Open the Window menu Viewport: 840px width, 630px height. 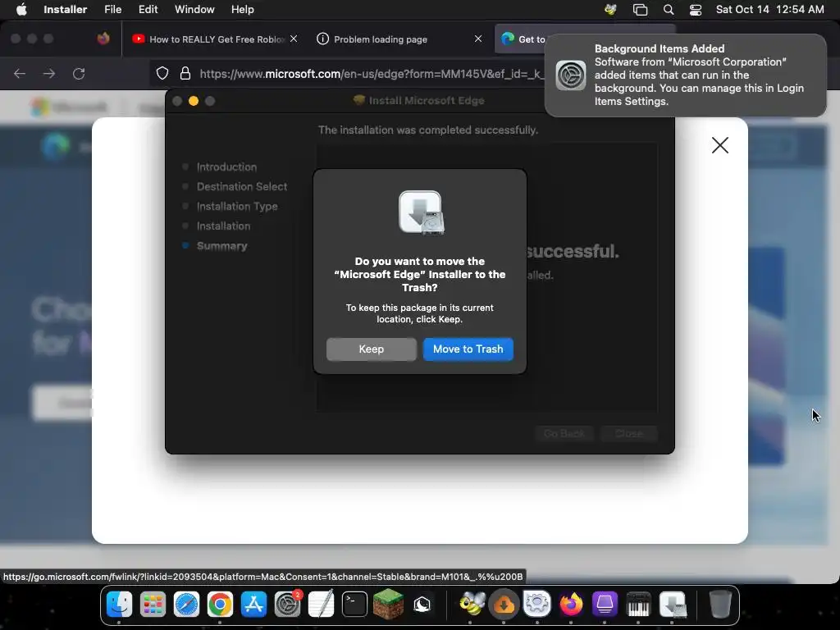pyautogui.click(x=194, y=10)
